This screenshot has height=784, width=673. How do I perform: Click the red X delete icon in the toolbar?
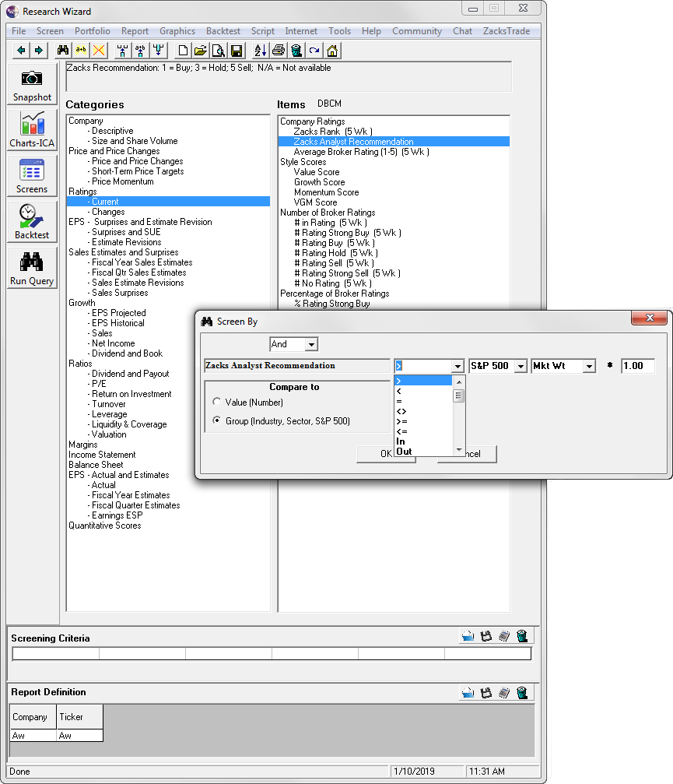[99, 51]
